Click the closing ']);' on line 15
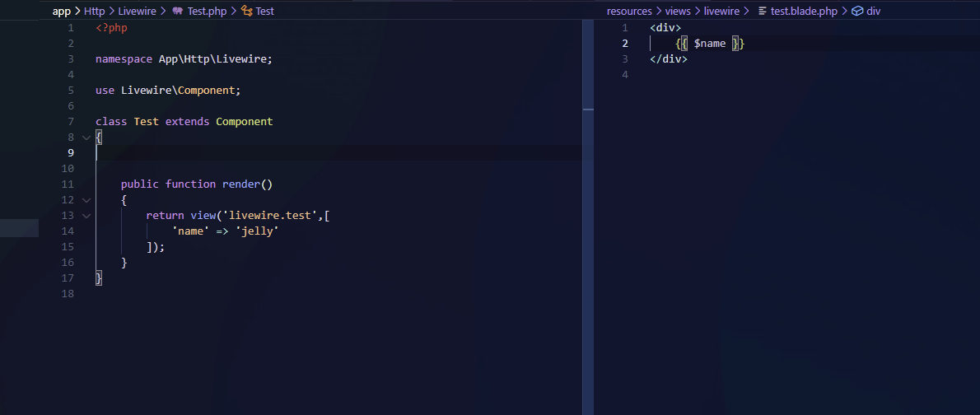 156,247
